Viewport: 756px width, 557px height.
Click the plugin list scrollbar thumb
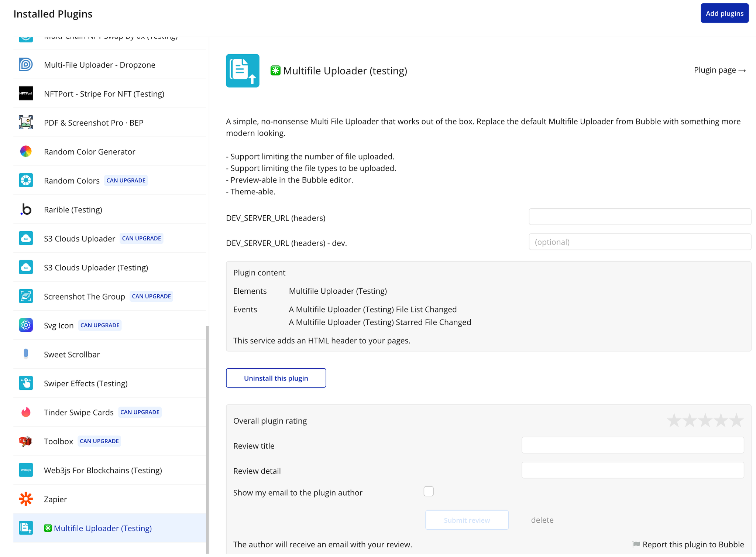tap(207, 440)
